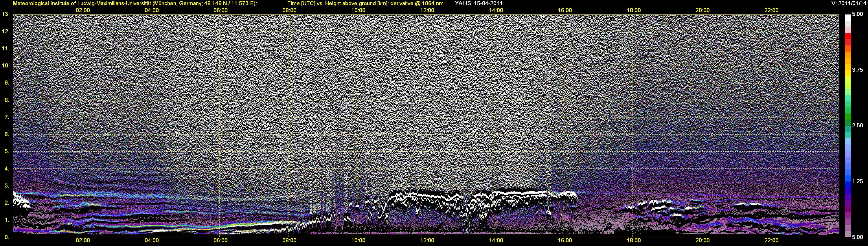This screenshot has height=246, width=868.
Task: Click the 3. height axis label
Action: coord(7,186)
